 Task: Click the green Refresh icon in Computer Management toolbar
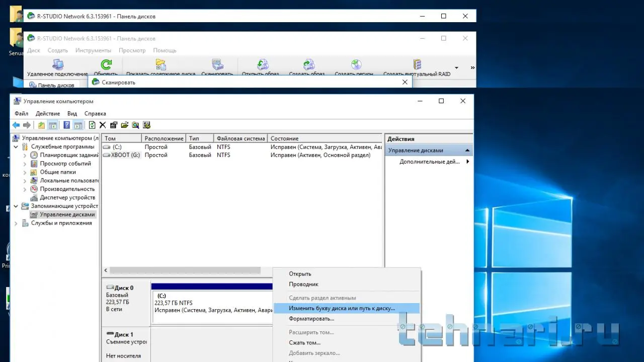pyautogui.click(x=92, y=125)
